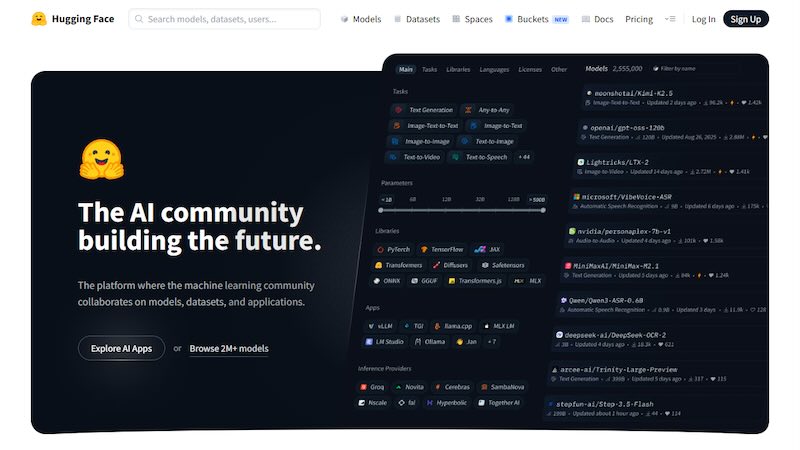Click the SambaNova provider icon
Viewport: 800px width, 450px height.
coord(484,387)
